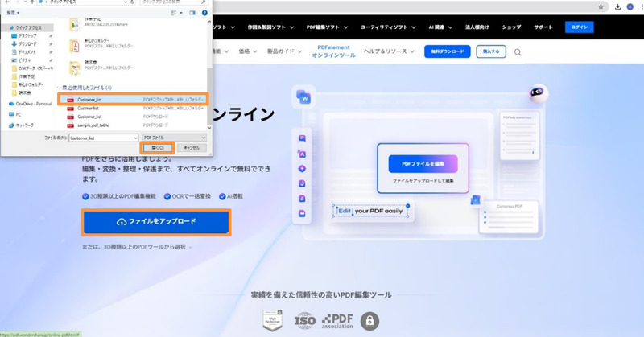
Task: Open the browser profile avatar
Action: click(x=630, y=6)
